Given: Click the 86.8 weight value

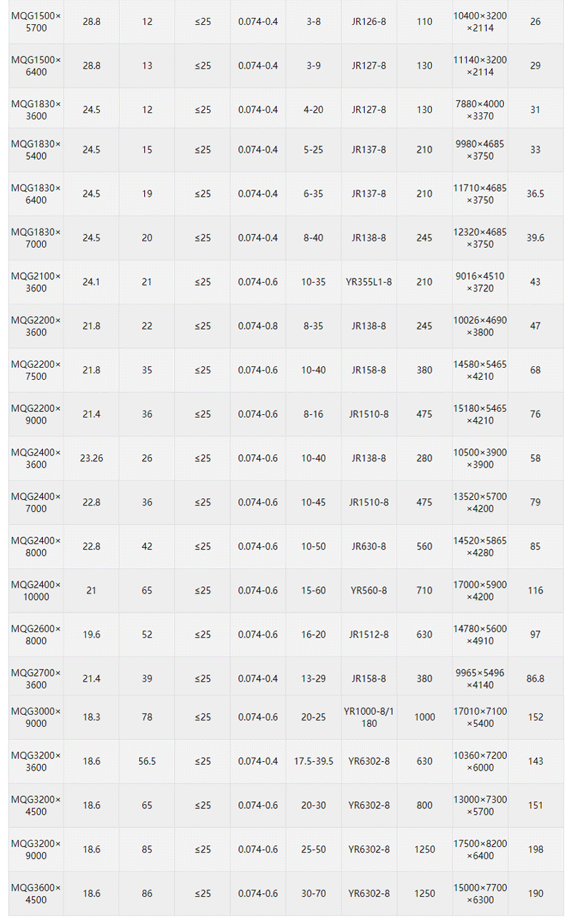Looking at the screenshot, I should coord(535,678).
